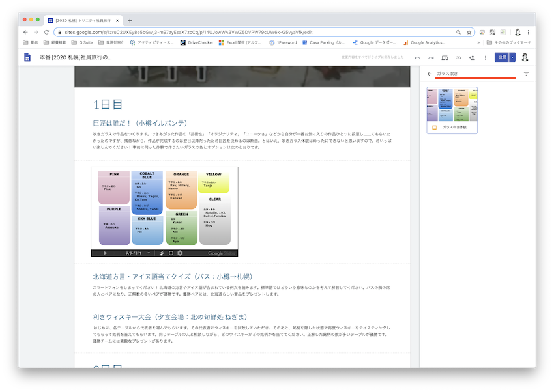The image size is (554, 392).
Task: Expand the publish button dropdown arrow
Action: [x=512, y=57]
